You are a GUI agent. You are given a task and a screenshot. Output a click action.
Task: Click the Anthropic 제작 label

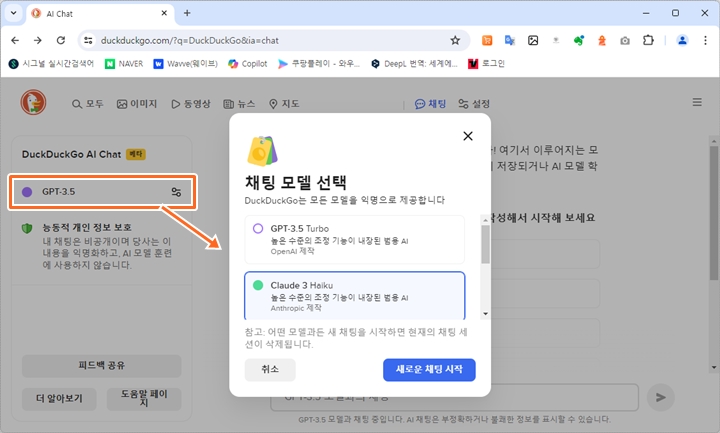pyautogui.click(x=296, y=308)
